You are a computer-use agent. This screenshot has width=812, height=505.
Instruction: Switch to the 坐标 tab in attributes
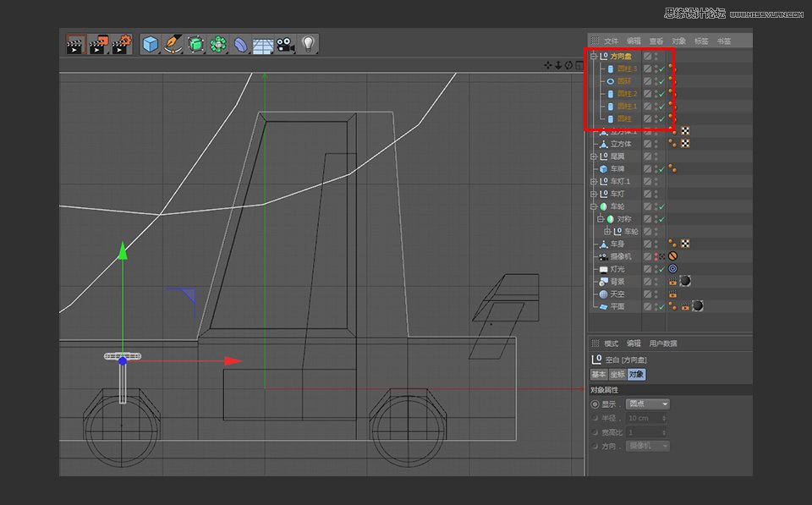tap(616, 374)
